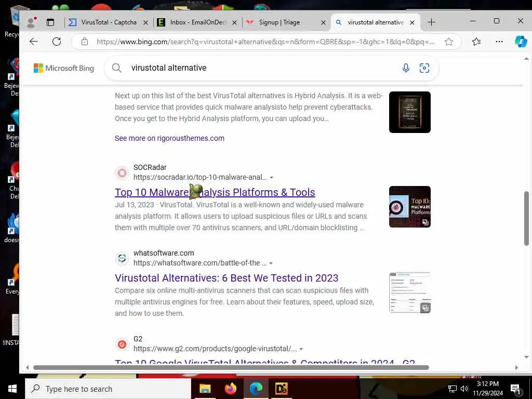Close the VirusTotal - Captcha tab
This screenshot has height=399, width=532.
145,23
